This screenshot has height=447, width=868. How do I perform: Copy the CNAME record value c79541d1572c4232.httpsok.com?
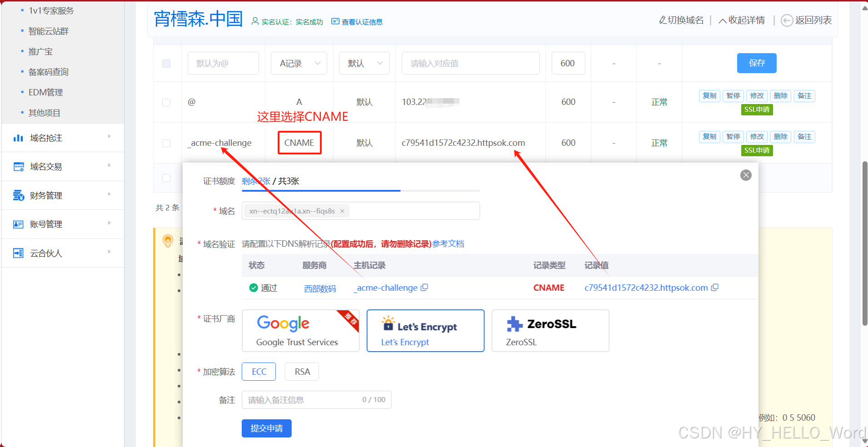[715, 287]
